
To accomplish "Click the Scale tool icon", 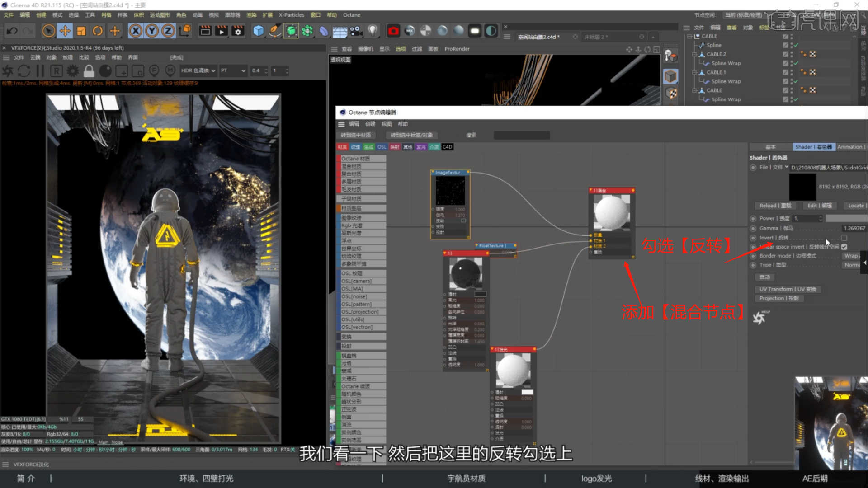I will coord(81,31).
